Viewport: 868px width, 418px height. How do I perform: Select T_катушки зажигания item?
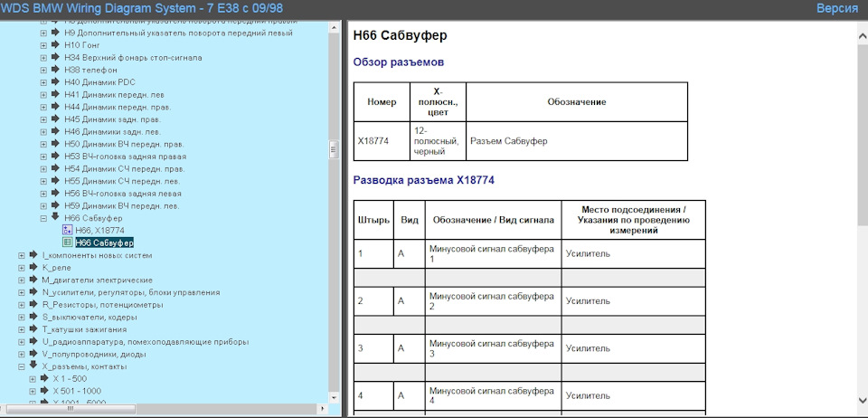[84, 329]
